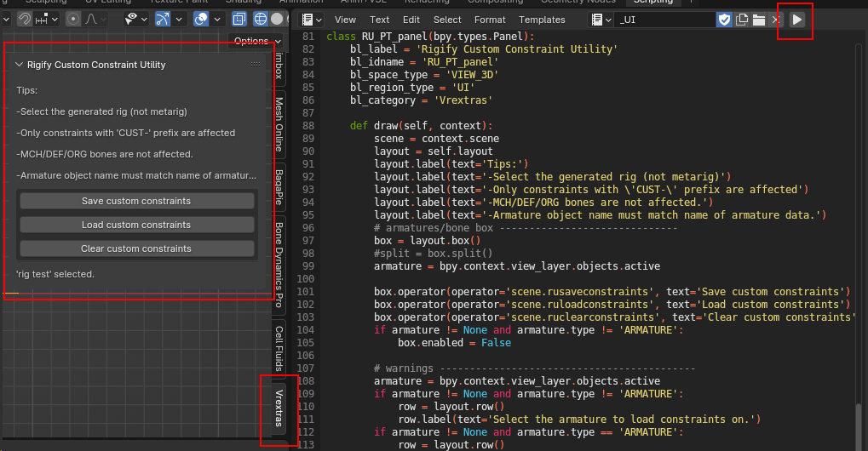
Task: Switch to wireframe viewport shading
Action: point(260,20)
